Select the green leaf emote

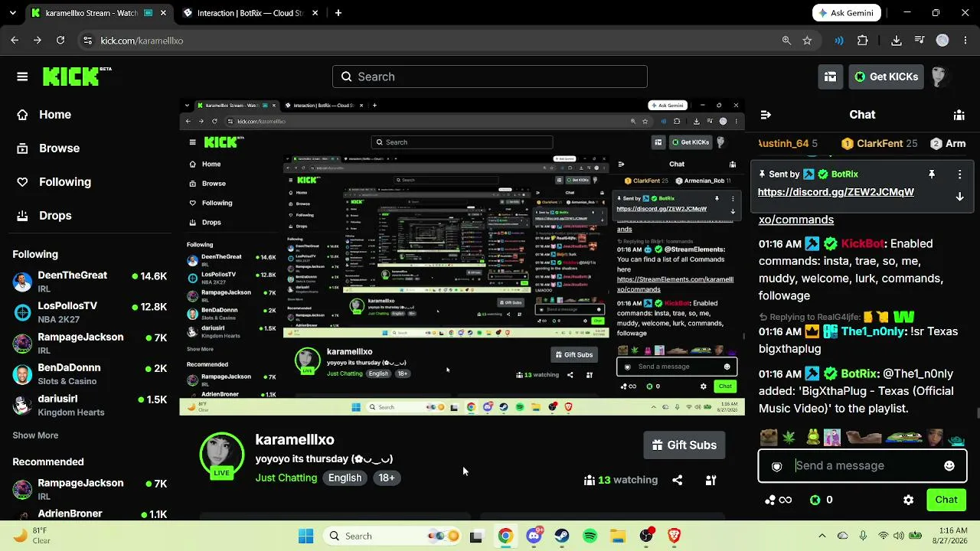789,438
